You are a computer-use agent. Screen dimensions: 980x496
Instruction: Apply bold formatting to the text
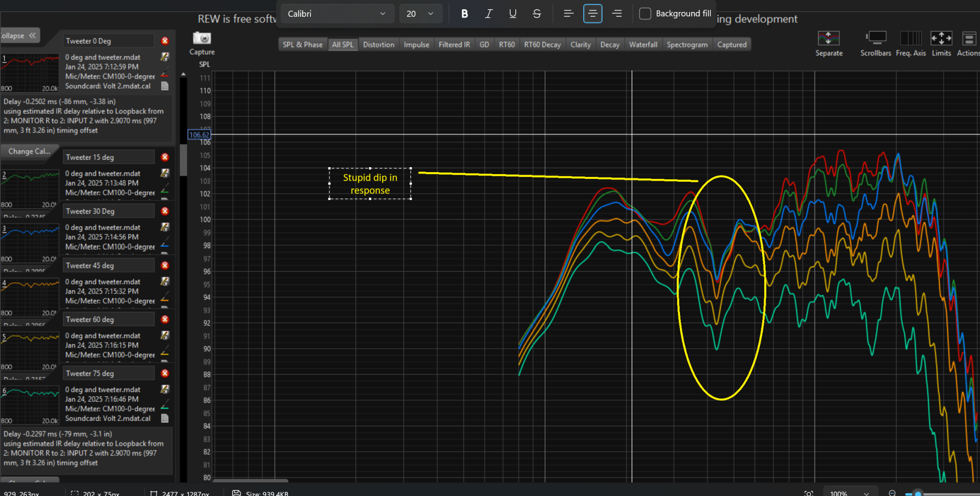coord(464,14)
